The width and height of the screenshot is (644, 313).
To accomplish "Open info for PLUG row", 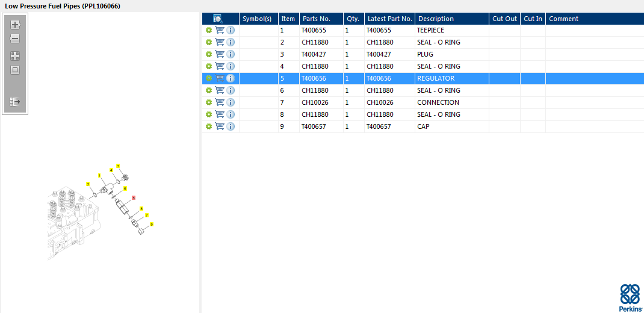I will click(x=231, y=54).
